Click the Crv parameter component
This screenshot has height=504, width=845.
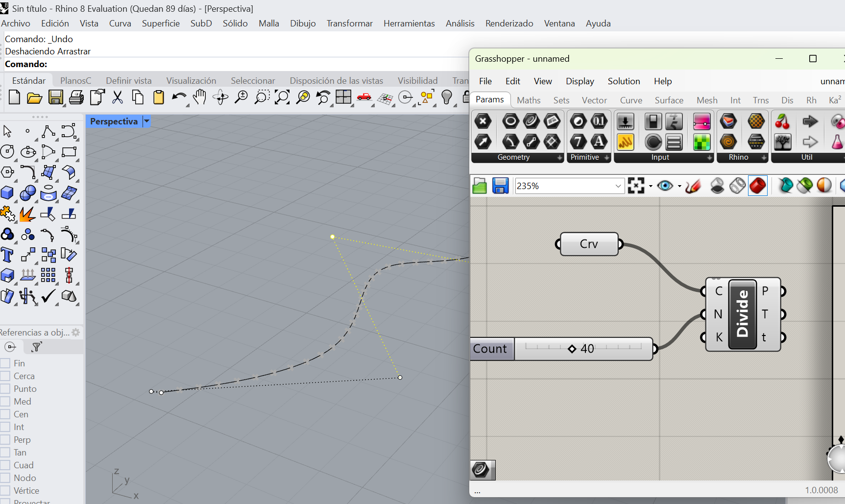[589, 244]
